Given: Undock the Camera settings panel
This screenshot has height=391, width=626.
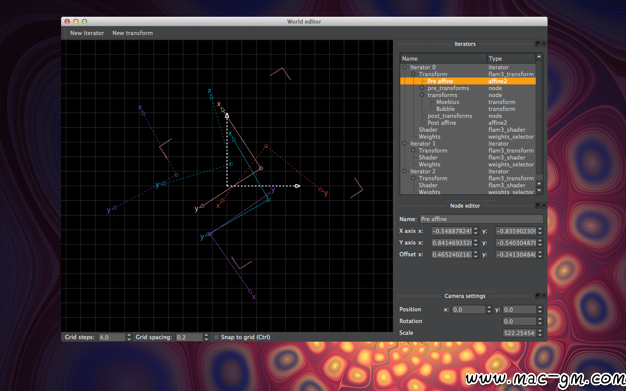Looking at the screenshot, I should [537, 296].
